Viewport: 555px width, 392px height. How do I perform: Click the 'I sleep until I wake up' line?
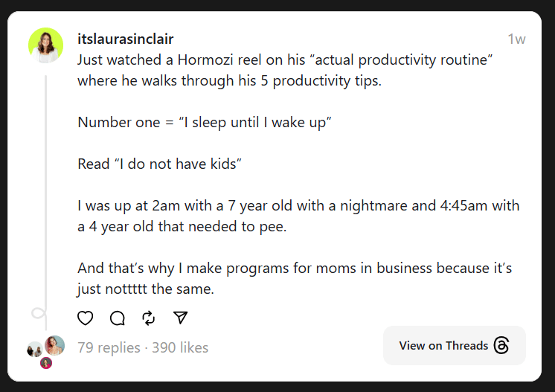[x=205, y=123]
